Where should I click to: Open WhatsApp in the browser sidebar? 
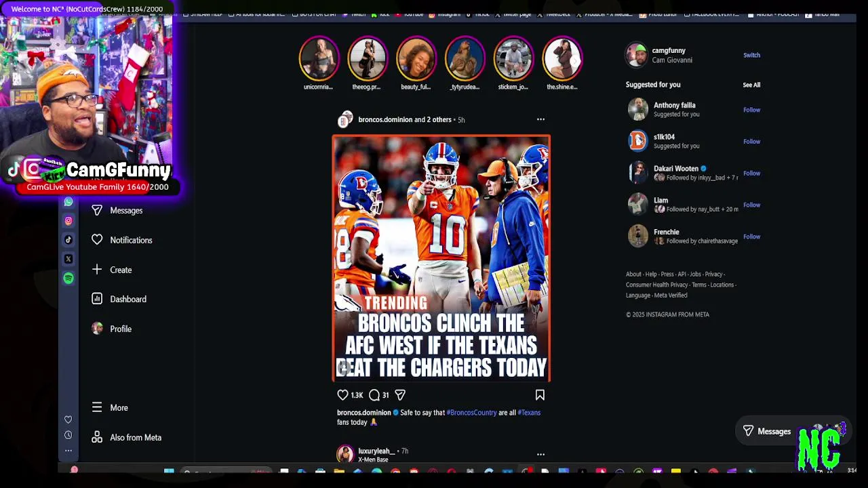point(68,202)
